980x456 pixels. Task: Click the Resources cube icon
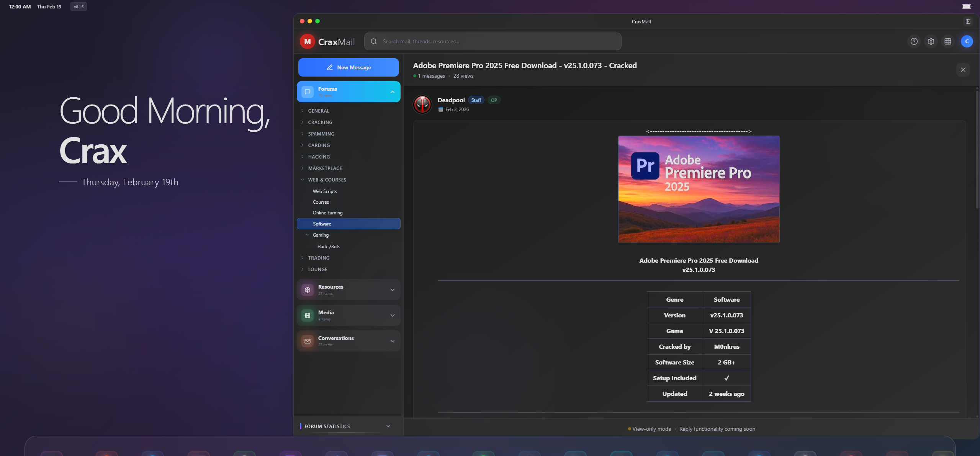click(307, 290)
